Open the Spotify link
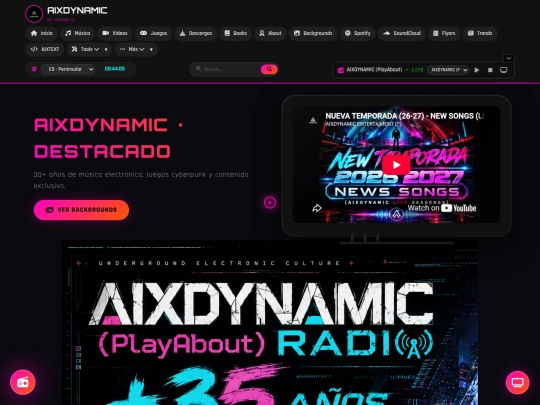The image size is (540, 405). click(x=357, y=33)
